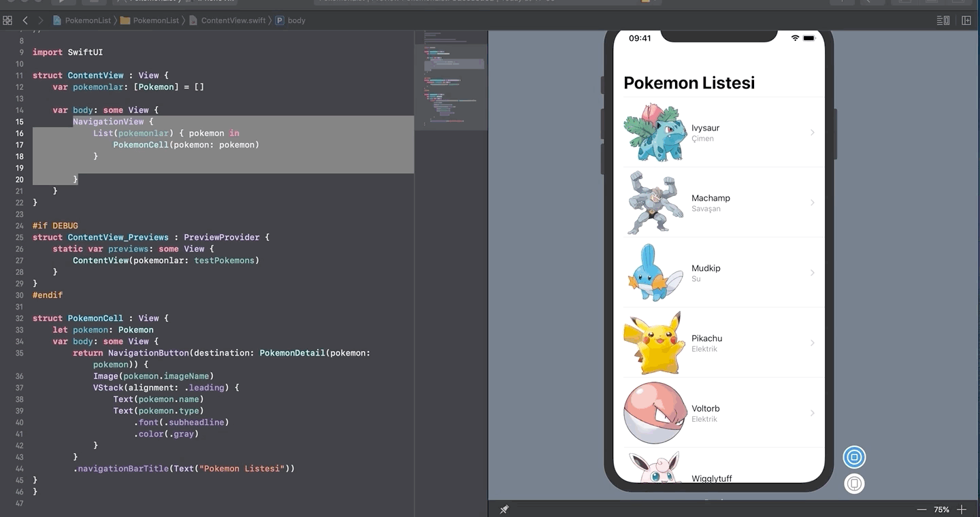980x517 pixels.
Task: Click the 09:41 time in the preview
Action: click(640, 38)
